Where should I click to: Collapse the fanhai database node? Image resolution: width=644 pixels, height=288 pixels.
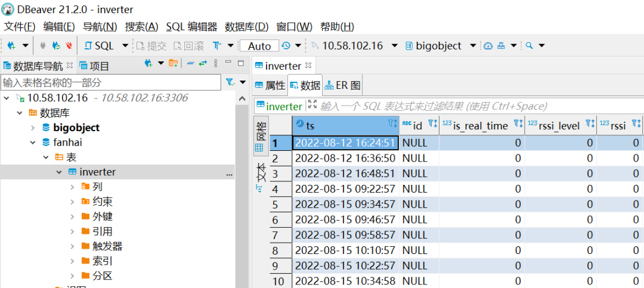coord(33,143)
